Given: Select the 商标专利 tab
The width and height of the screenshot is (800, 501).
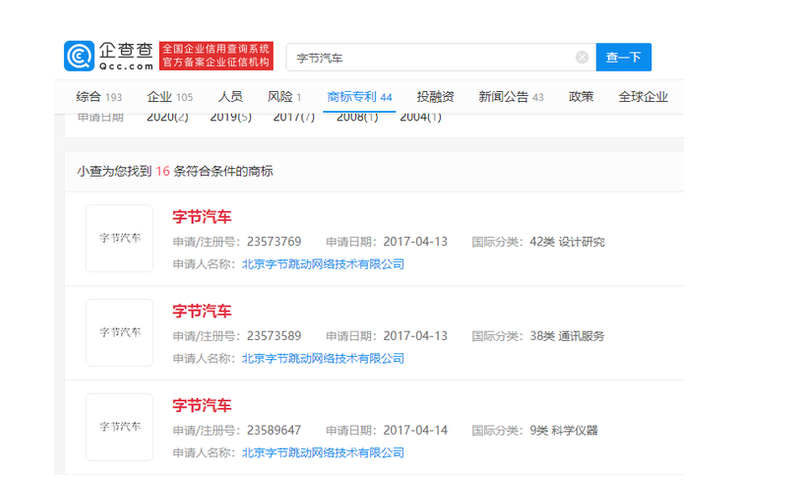Looking at the screenshot, I should (x=359, y=96).
